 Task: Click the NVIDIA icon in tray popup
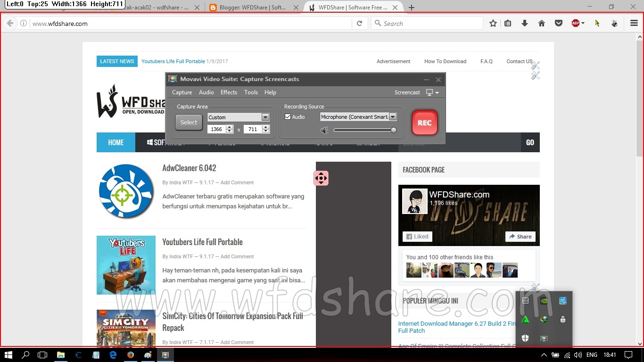point(544,301)
